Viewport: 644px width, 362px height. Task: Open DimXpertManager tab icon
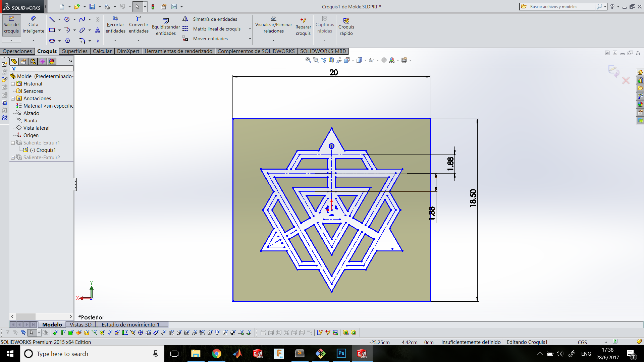[x=42, y=61]
